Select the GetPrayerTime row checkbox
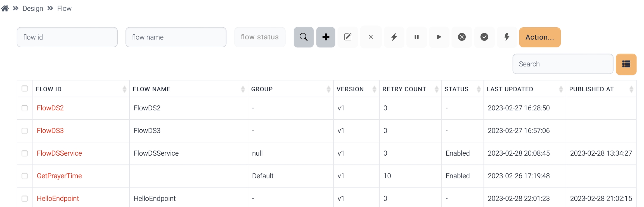The width and height of the screenshot is (644, 207). [x=25, y=176]
